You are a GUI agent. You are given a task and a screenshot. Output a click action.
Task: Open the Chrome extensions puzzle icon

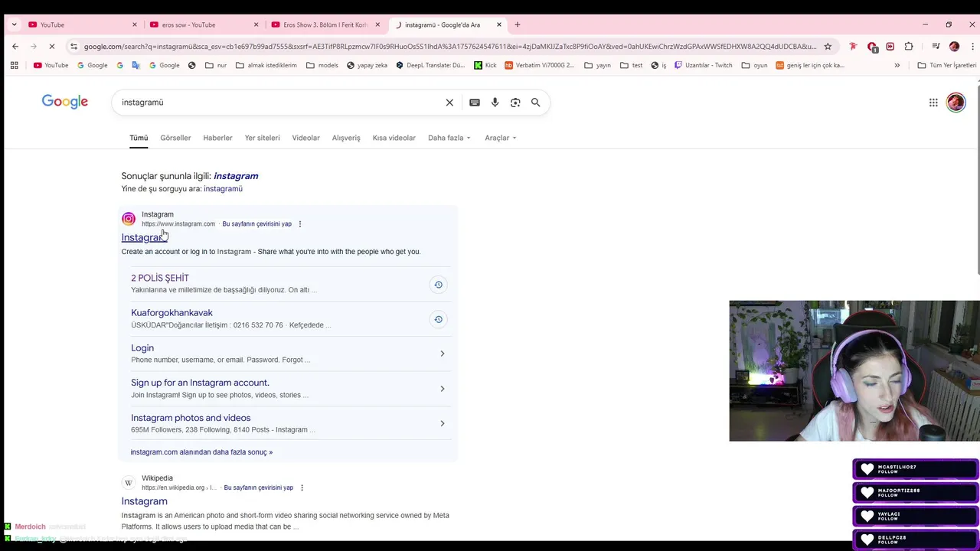[909, 47]
